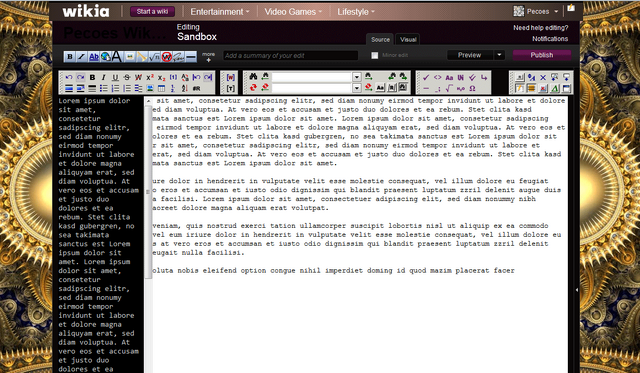Click the italic I icon in second toolbar
Screen dimensions: 640x373
[x=104, y=77]
